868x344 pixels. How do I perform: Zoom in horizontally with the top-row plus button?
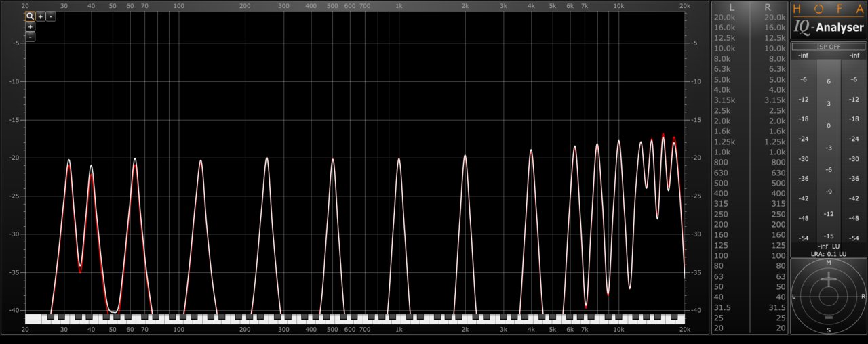(x=41, y=16)
